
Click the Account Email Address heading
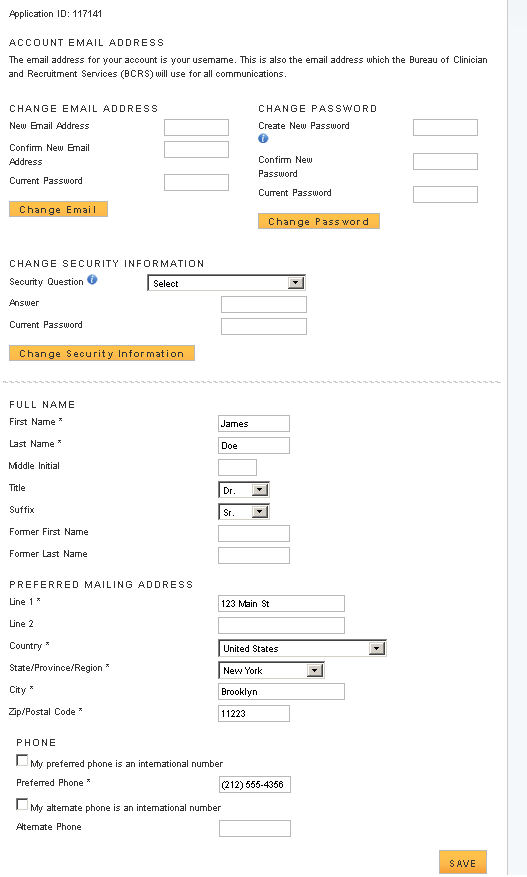[x=87, y=43]
